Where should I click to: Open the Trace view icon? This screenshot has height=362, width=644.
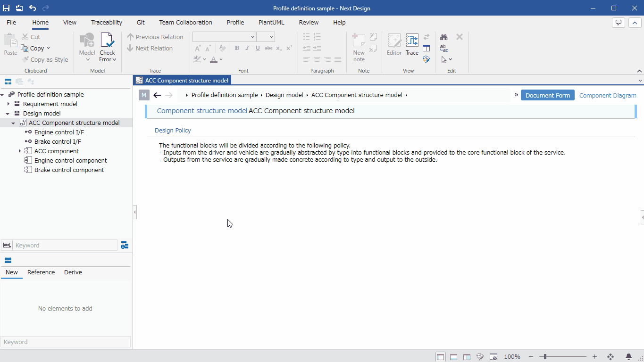[412, 41]
